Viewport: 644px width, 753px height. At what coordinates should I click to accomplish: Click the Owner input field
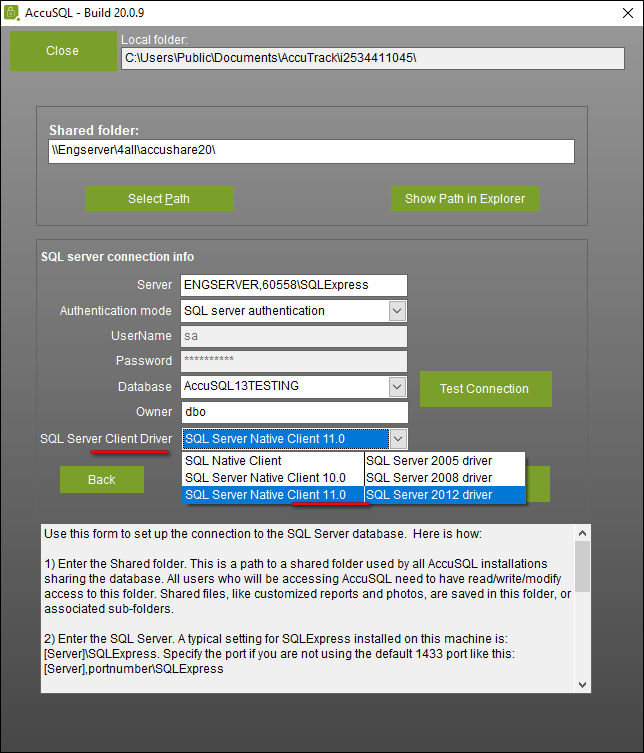(294, 412)
